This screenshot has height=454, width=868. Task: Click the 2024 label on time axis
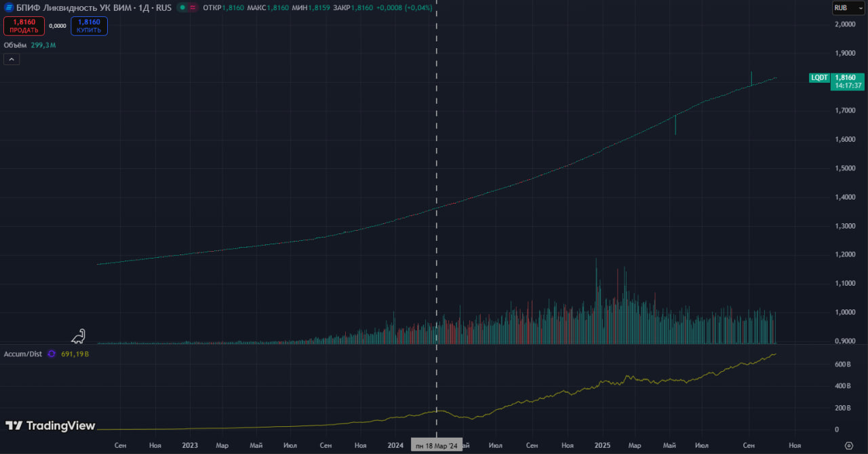pos(396,445)
